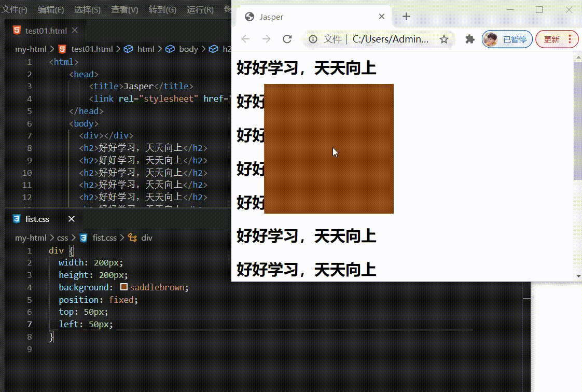
Task: Open the 文件(F) menu in VS Code
Action: (x=14, y=10)
